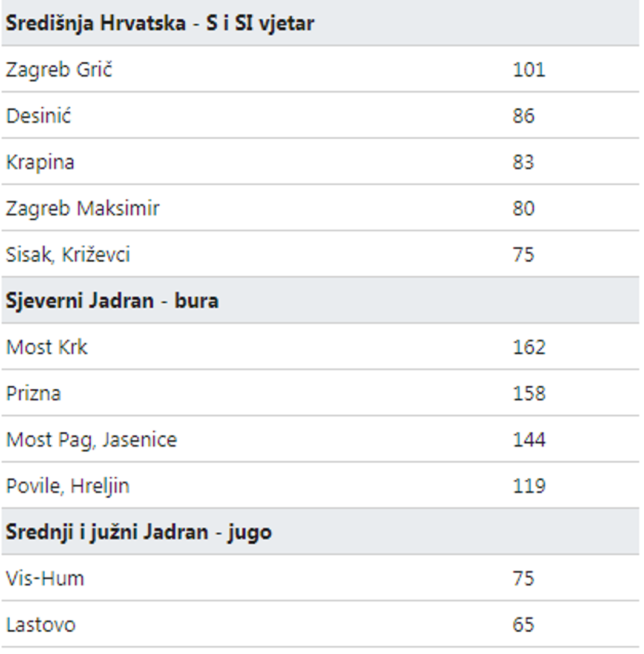
Task: Click the Lastovo station name
Action: click(41, 624)
